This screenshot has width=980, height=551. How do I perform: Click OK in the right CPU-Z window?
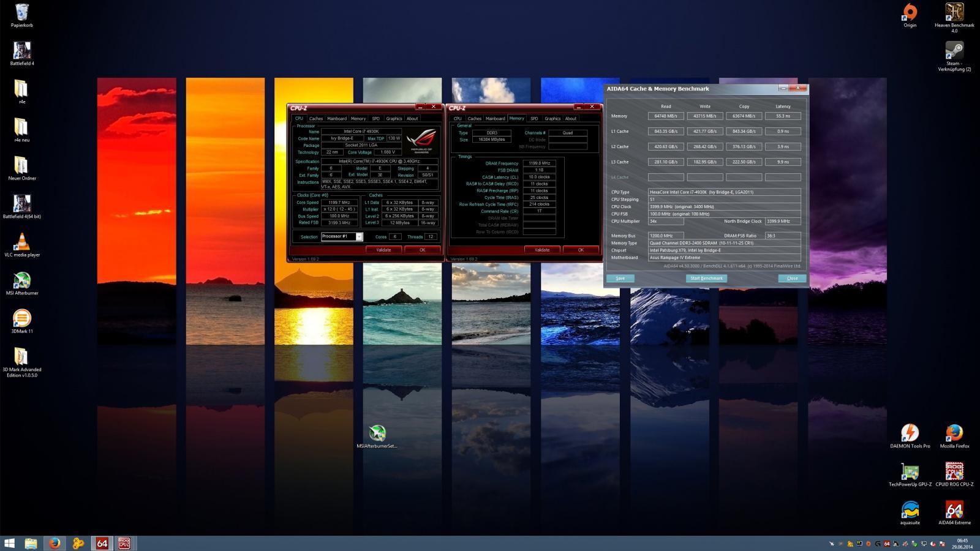point(581,250)
